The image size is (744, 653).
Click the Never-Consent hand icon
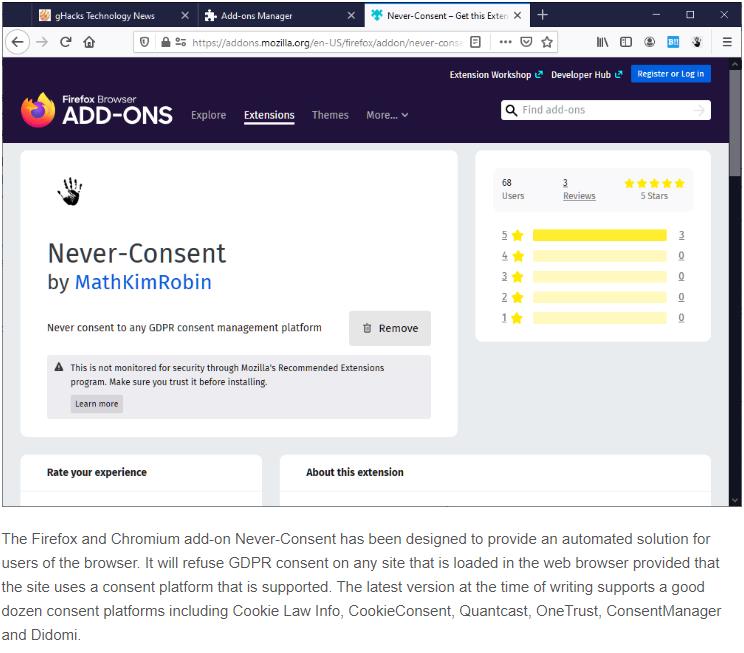click(x=70, y=191)
